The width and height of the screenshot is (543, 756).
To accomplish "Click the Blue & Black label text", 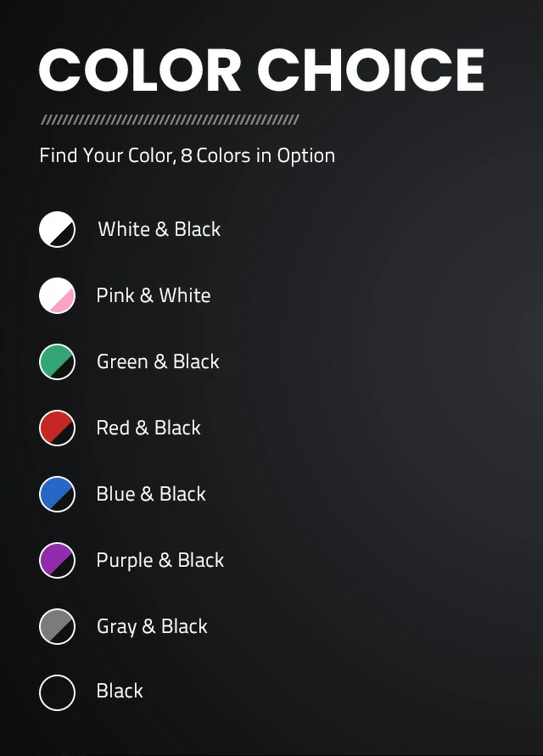I will pos(151,494).
